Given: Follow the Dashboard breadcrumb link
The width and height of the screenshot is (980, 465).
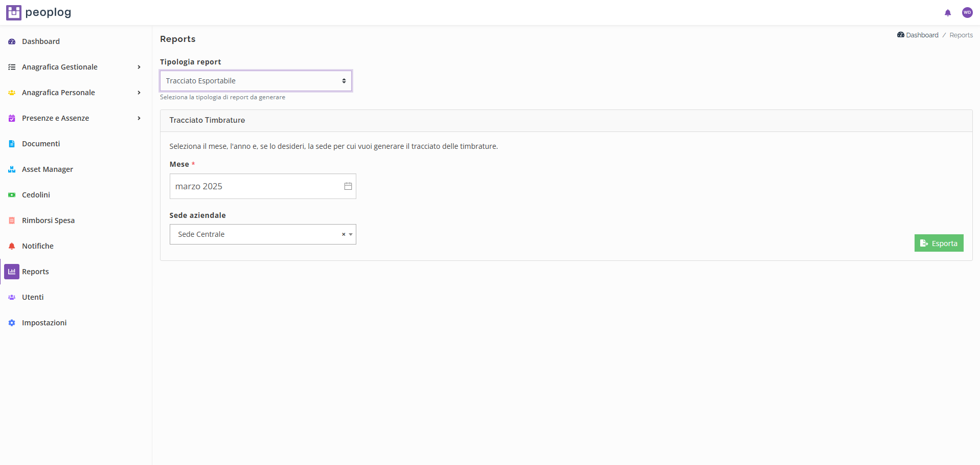Looking at the screenshot, I should (x=922, y=35).
